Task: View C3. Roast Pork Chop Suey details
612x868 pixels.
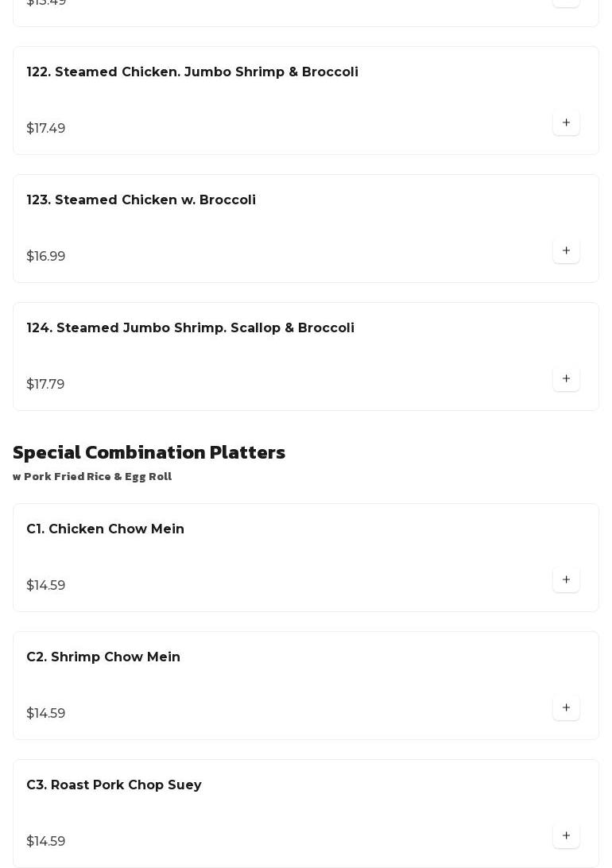Action: click(114, 785)
